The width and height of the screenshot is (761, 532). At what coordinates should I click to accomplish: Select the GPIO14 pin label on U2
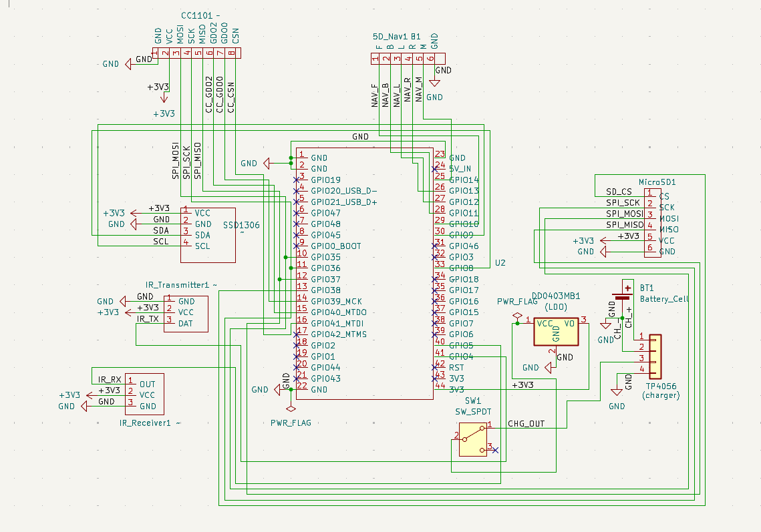pos(464,180)
